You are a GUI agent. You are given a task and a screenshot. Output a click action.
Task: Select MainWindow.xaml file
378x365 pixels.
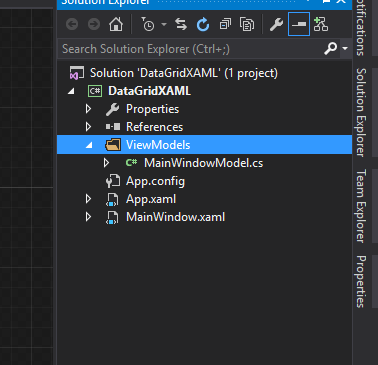point(175,217)
